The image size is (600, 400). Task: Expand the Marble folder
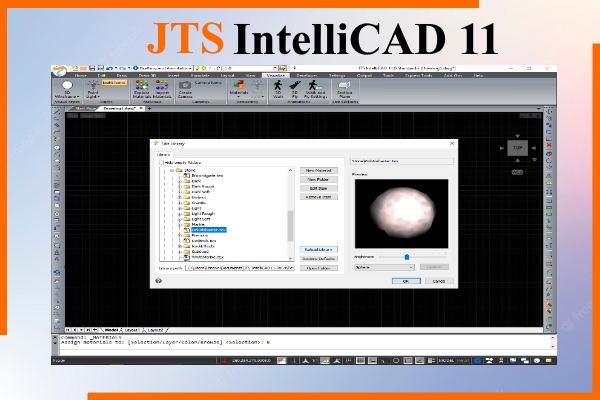click(x=180, y=225)
